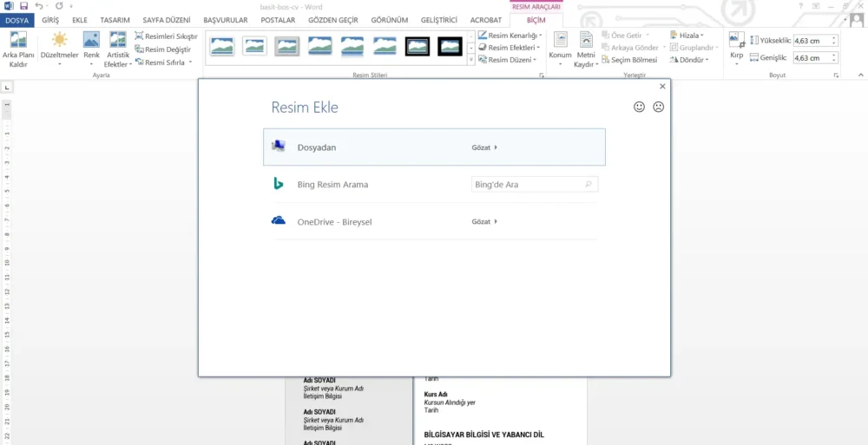
Task: Click the Bing'de Ara search field
Action: [534, 184]
